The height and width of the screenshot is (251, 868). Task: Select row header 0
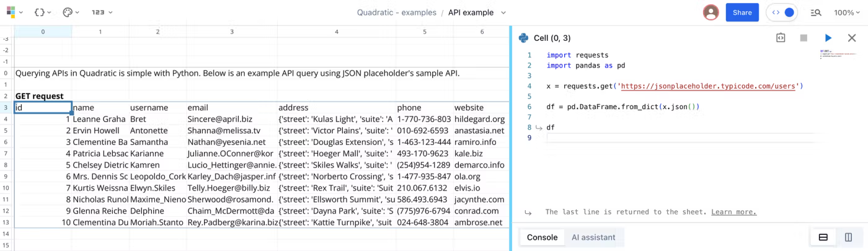click(6, 73)
